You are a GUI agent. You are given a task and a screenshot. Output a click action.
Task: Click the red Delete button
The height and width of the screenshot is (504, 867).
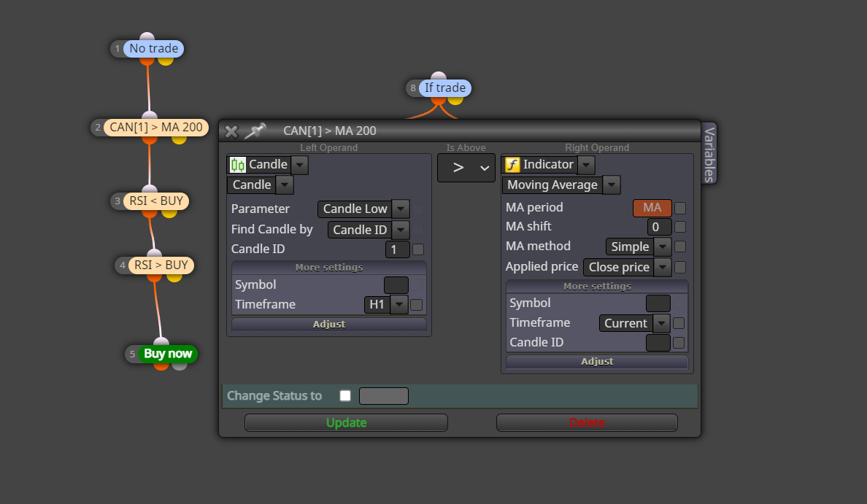(587, 423)
